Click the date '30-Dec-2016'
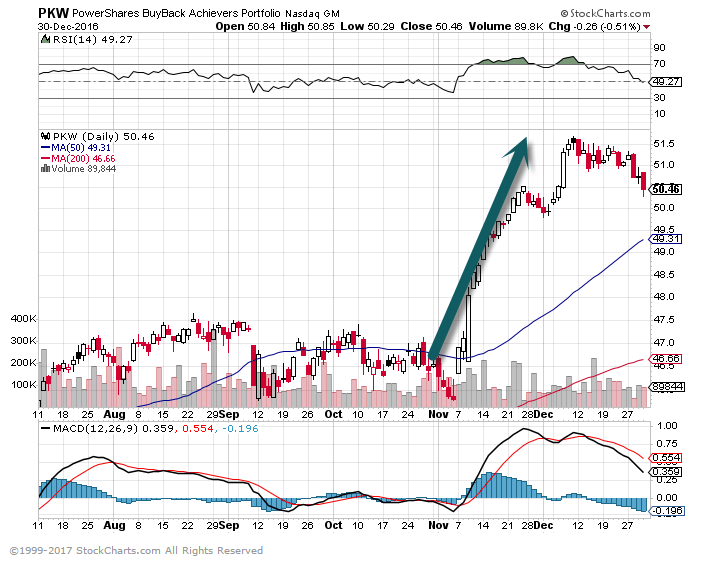715x568 pixels. tap(67, 26)
